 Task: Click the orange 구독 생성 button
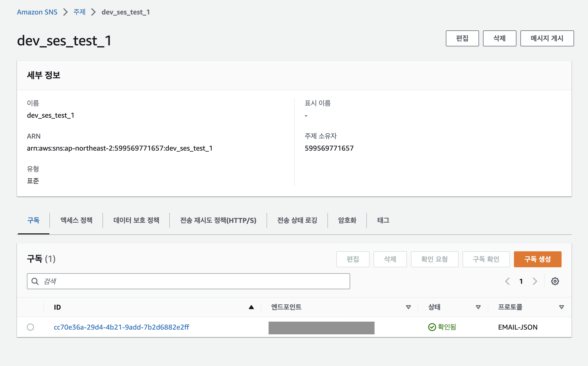(x=537, y=259)
